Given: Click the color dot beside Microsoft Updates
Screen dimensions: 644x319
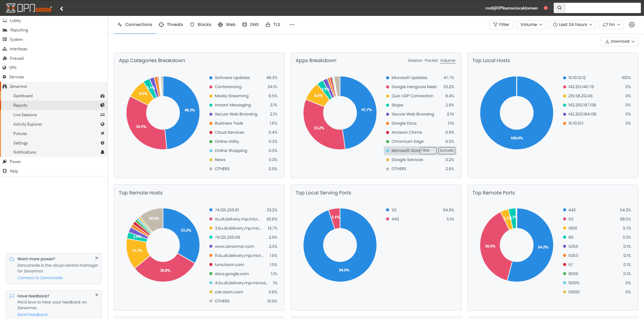Looking at the screenshot, I should (x=387, y=78).
